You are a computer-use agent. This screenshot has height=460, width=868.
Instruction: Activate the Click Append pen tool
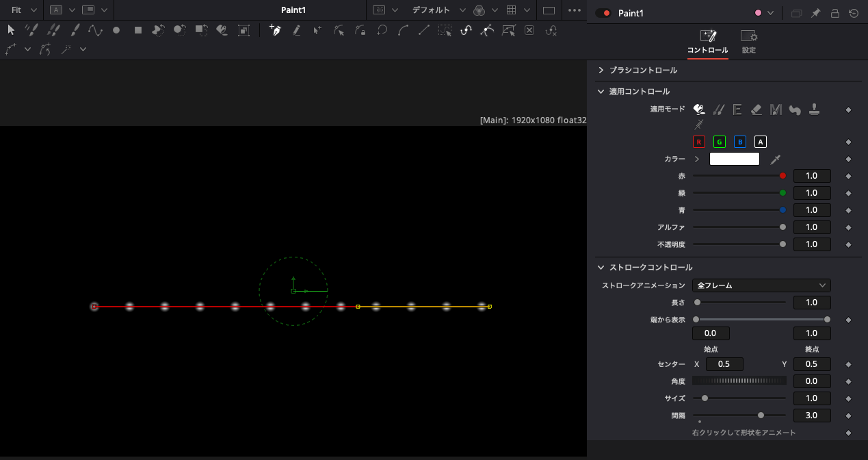pyautogui.click(x=275, y=30)
